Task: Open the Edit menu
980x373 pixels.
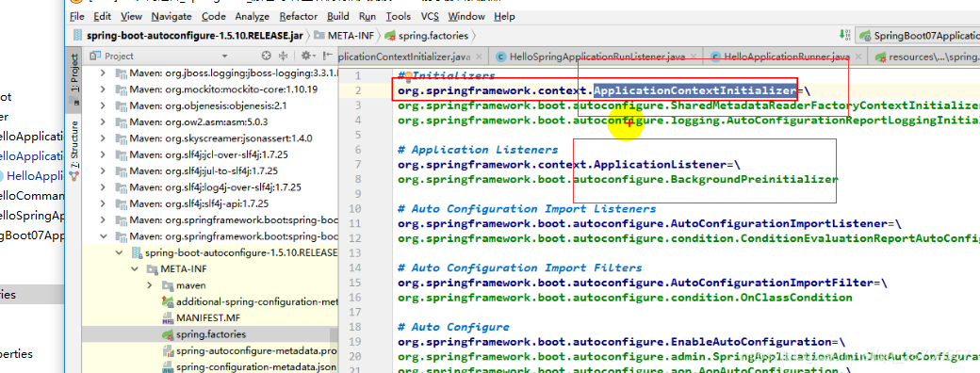Action: pyautogui.click(x=103, y=16)
